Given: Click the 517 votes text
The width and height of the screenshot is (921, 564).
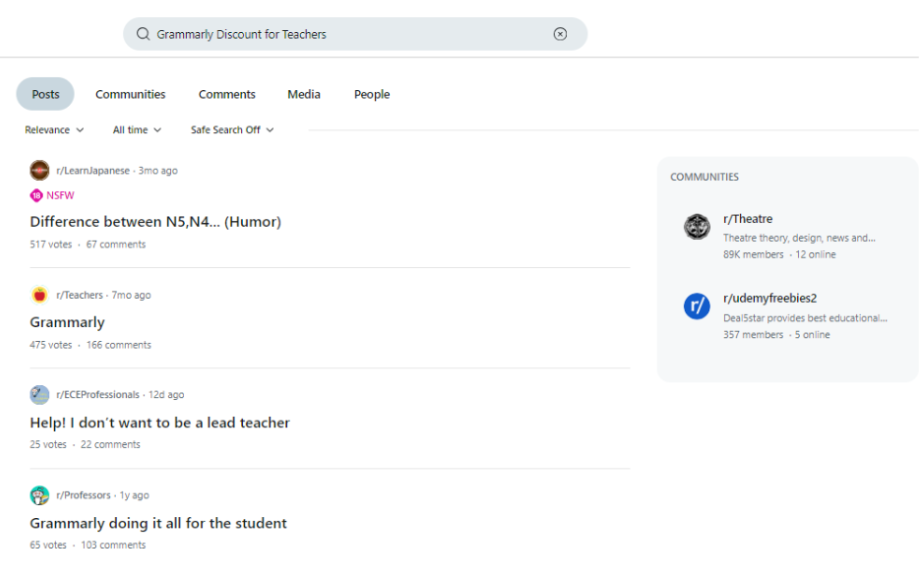Looking at the screenshot, I should click(51, 244).
